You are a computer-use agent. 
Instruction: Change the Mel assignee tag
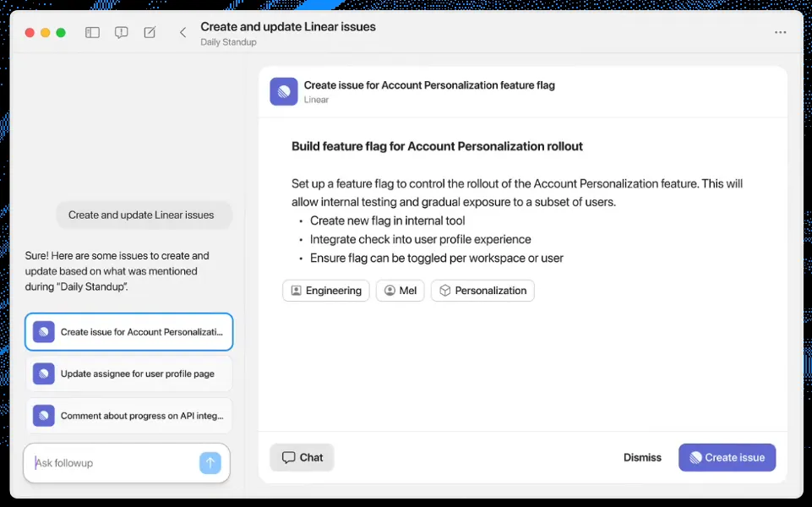click(x=401, y=291)
